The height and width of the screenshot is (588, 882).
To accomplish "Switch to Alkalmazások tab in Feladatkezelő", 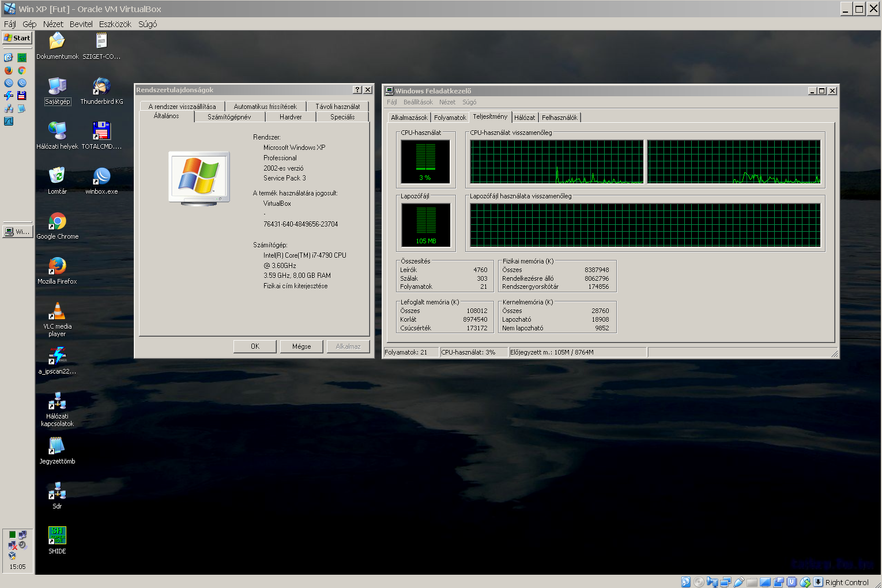I will pyautogui.click(x=409, y=118).
